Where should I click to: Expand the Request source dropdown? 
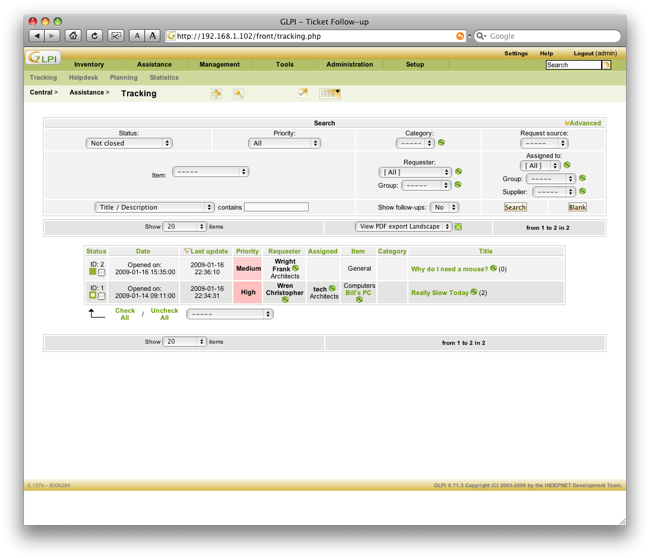[544, 143]
